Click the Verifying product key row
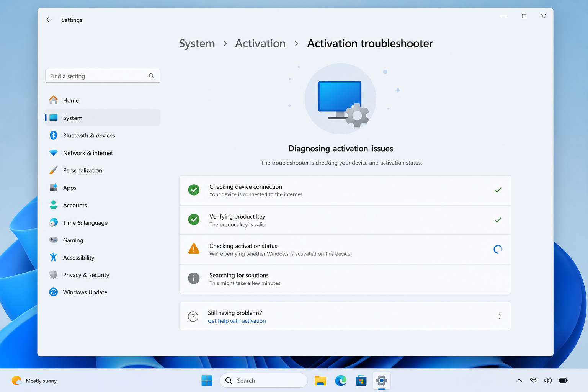 (345, 220)
